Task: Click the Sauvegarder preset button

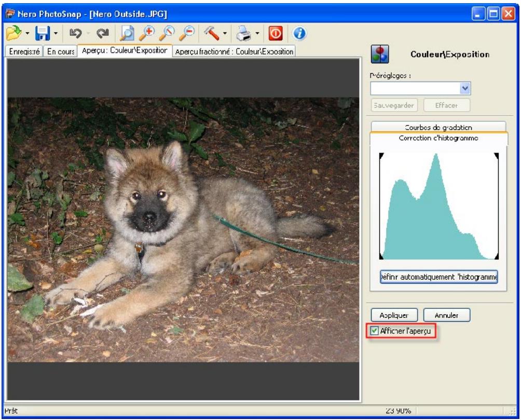Action: pos(394,105)
